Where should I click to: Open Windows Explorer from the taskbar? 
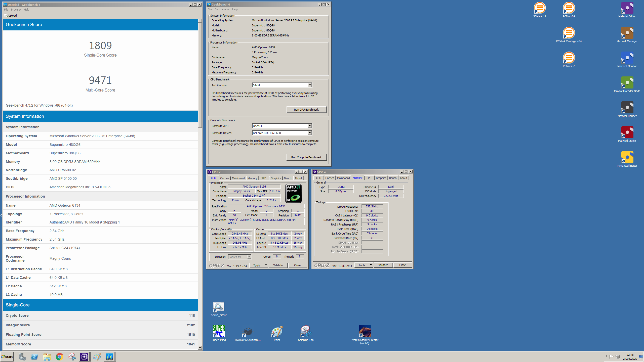(47, 357)
